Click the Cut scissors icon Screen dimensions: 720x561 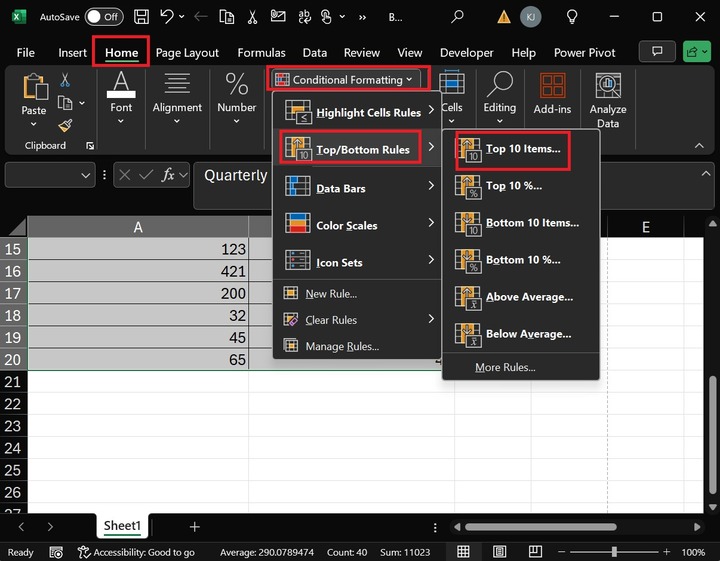65,80
